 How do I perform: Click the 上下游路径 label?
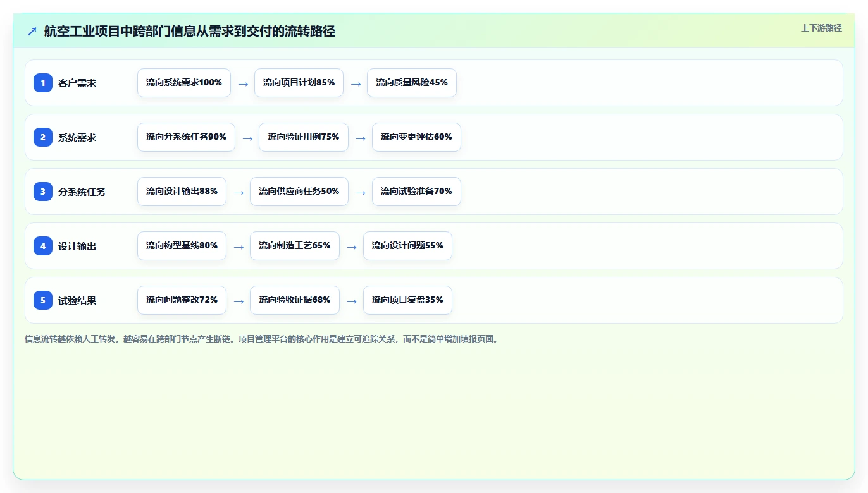click(821, 28)
